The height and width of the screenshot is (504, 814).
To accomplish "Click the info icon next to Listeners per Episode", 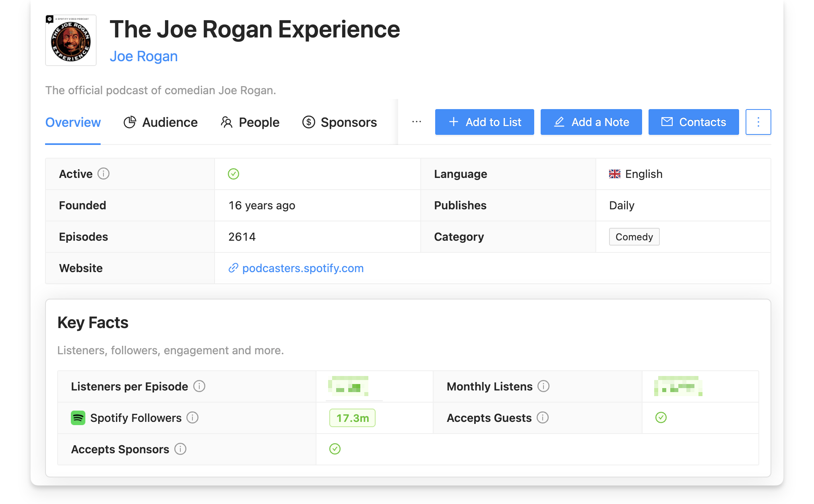I will [x=199, y=386].
